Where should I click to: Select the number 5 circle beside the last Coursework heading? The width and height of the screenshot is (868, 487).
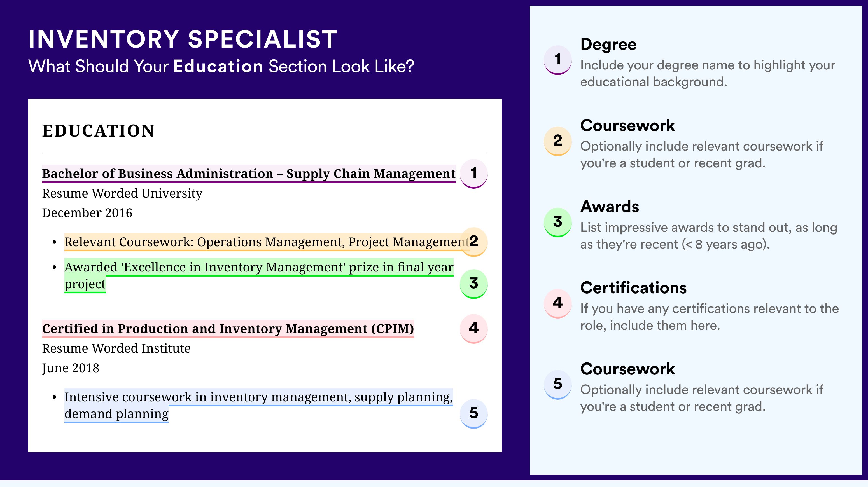click(558, 385)
